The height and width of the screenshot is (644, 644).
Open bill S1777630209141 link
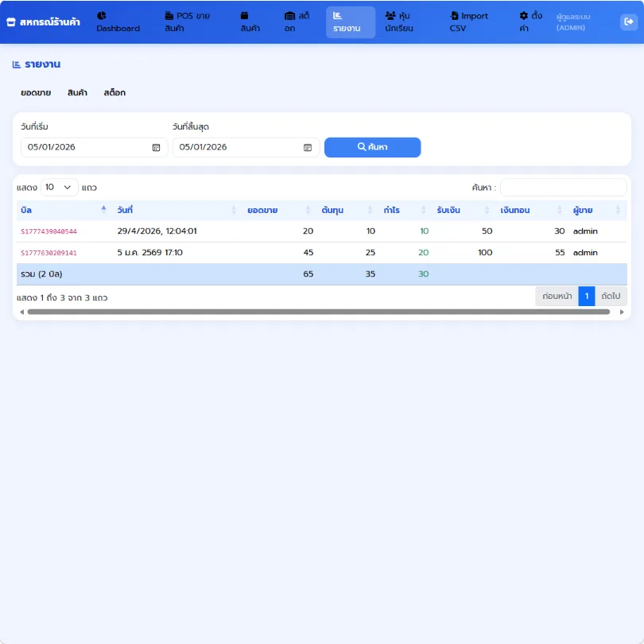pyautogui.click(x=48, y=253)
